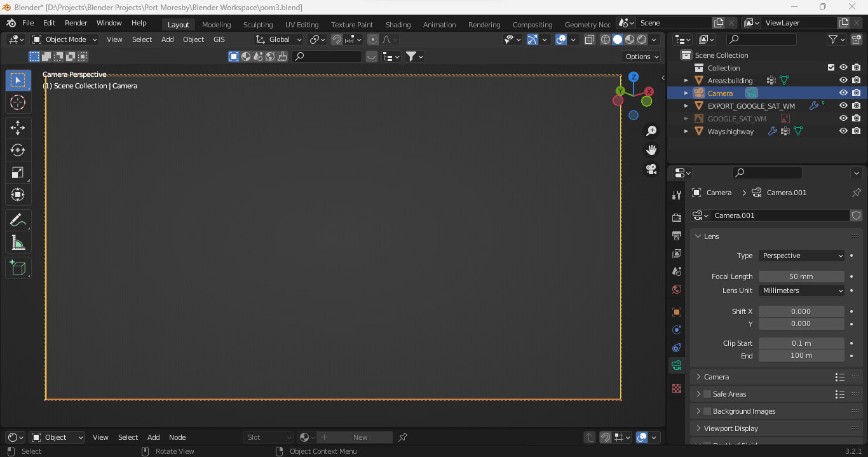Viewport: 868px width, 457px height.
Task: Change camera Type via the Perspective dropdown
Action: coord(801,256)
